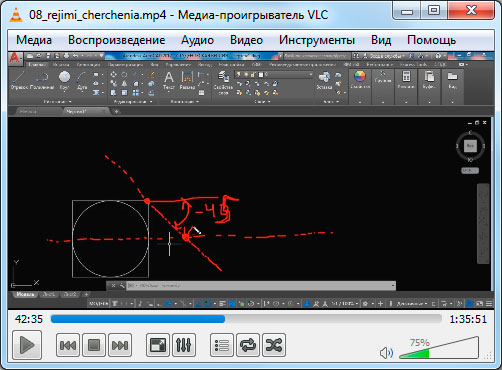
Task: Toggle fullscreen video mode
Action: (x=158, y=345)
